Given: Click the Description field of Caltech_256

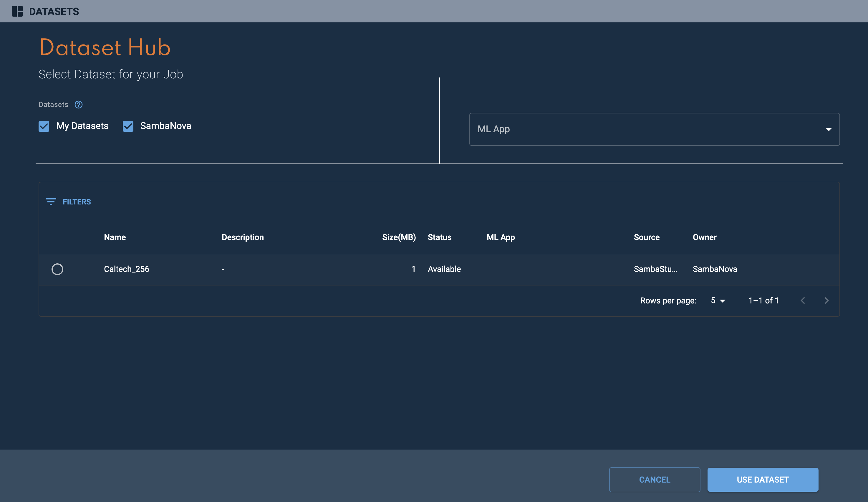Looking at the screenshot, I should click(x=223, y=268).
